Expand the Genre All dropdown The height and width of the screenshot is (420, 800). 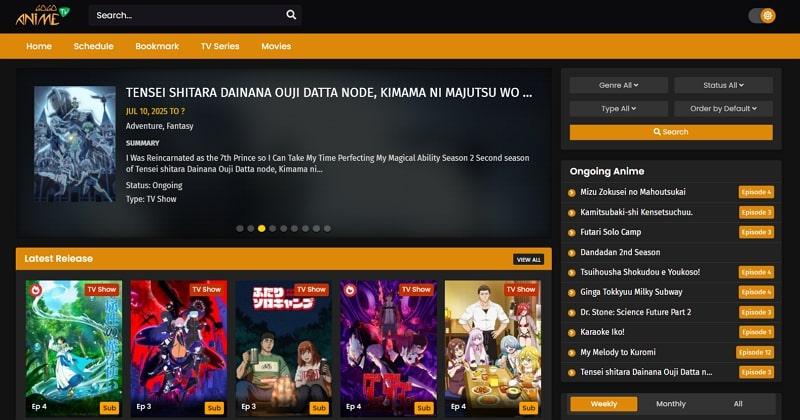[618, 85]
